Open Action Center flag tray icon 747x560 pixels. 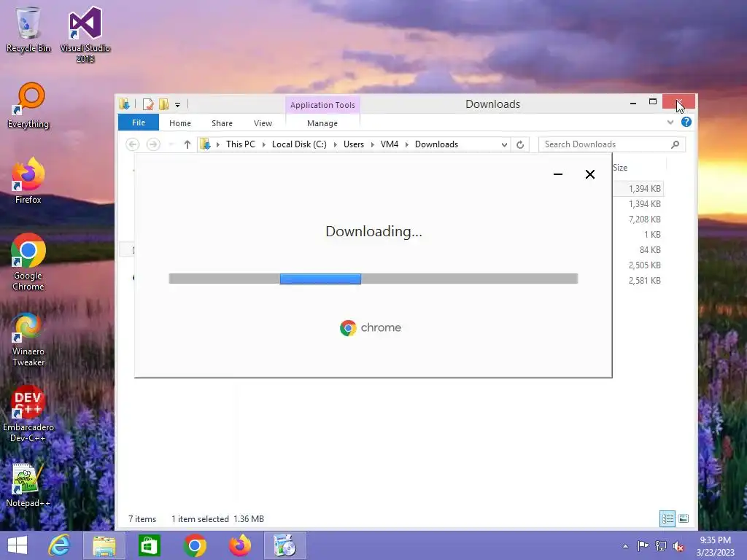pos(643,546)
